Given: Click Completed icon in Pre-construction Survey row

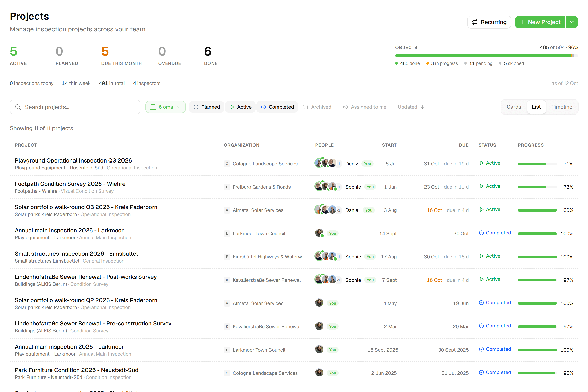Looking at the screenshot, I should [x=481, y=326].
